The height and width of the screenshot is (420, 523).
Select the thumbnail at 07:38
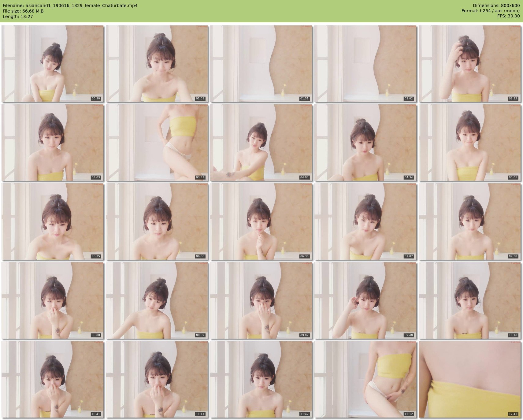click(x=470, y=221)
